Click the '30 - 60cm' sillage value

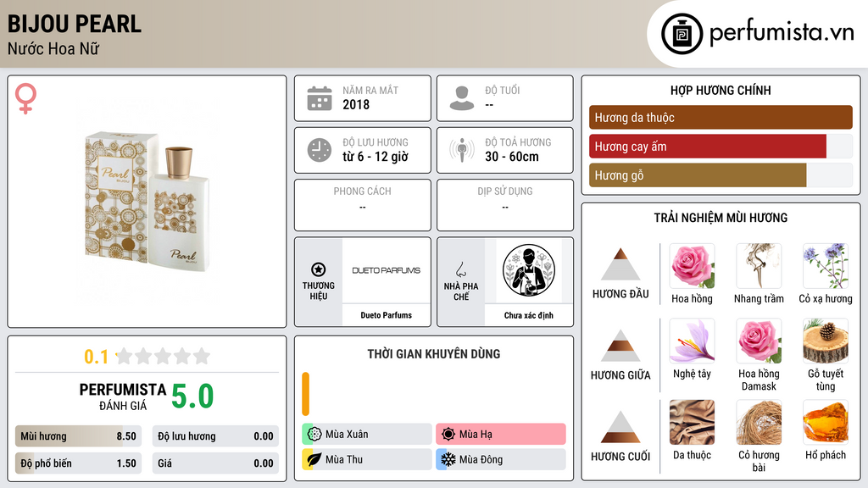(511, 157)
